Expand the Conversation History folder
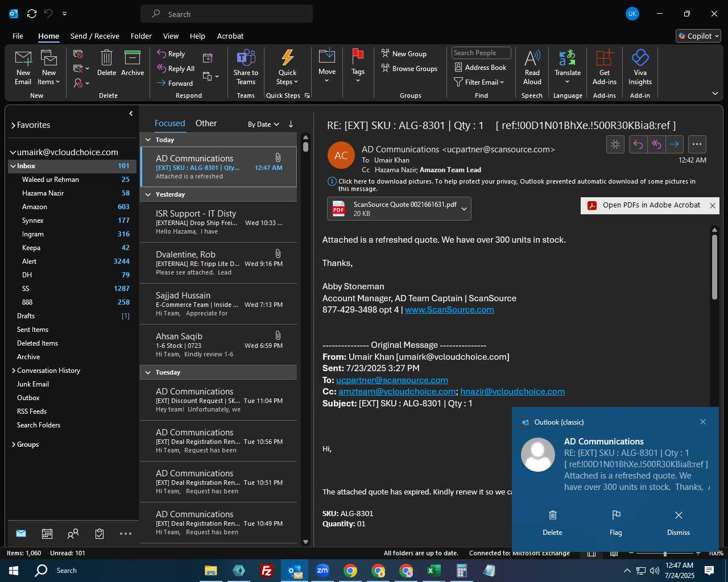728x582 pixels. coord(13,371)
